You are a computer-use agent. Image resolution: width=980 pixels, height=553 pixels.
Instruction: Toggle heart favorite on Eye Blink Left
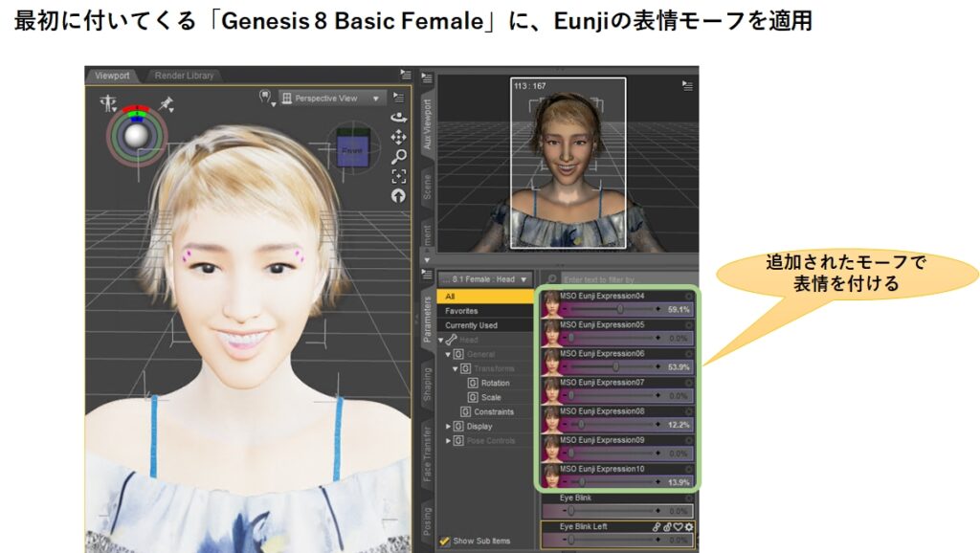tap(678, 527)
